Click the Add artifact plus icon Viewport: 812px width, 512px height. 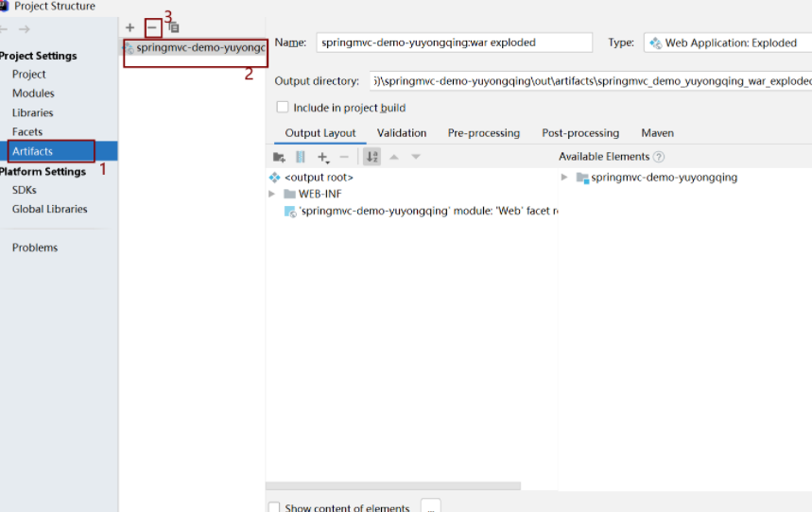(130, 27)
